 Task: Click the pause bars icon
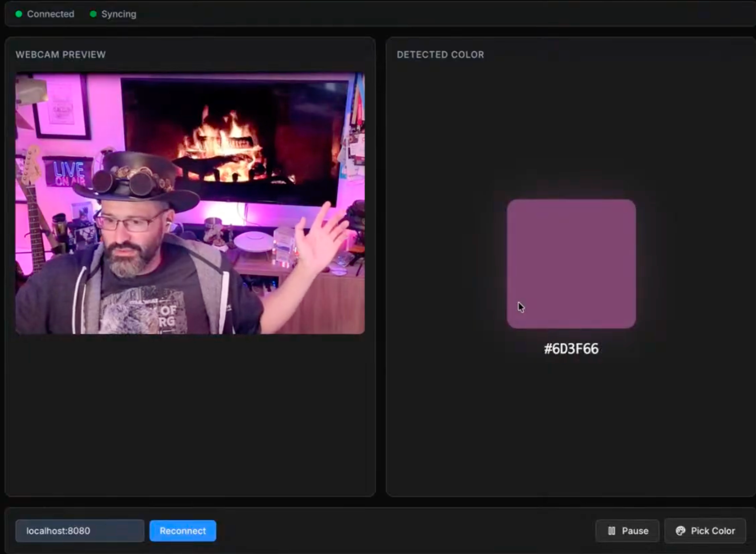[x=612, y=530]
